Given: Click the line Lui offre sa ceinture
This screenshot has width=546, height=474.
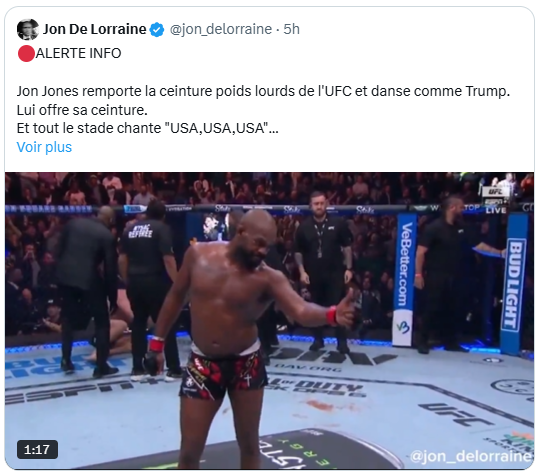Looking at the screenshot, I should click(82, 110).
